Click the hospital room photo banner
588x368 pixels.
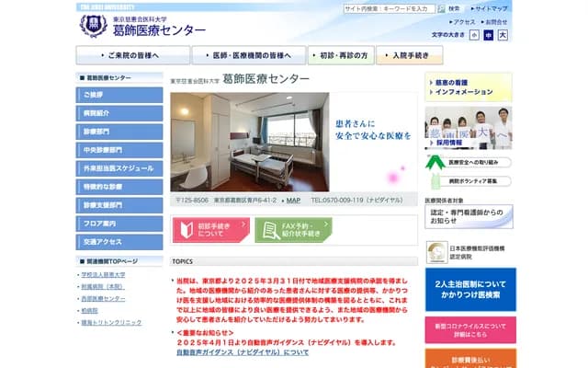pyautogui.click(x=250, y=142)
